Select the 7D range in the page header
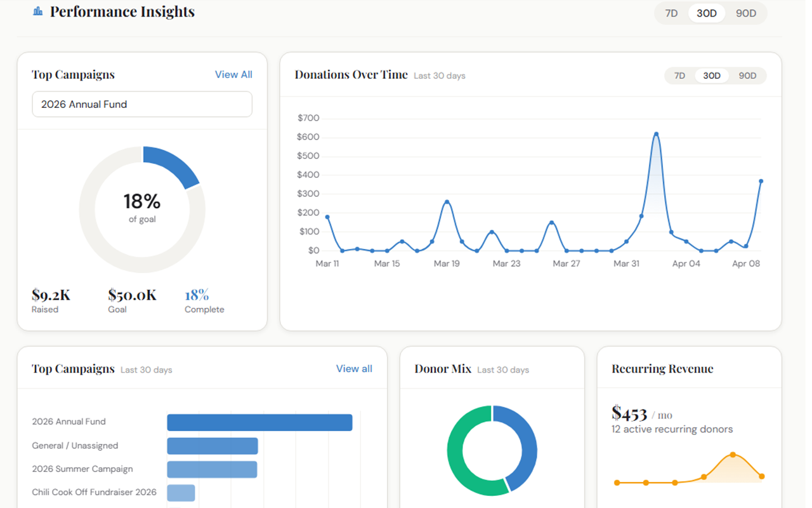Viewport: 812px width, 508px height. [x=671, y=13]
